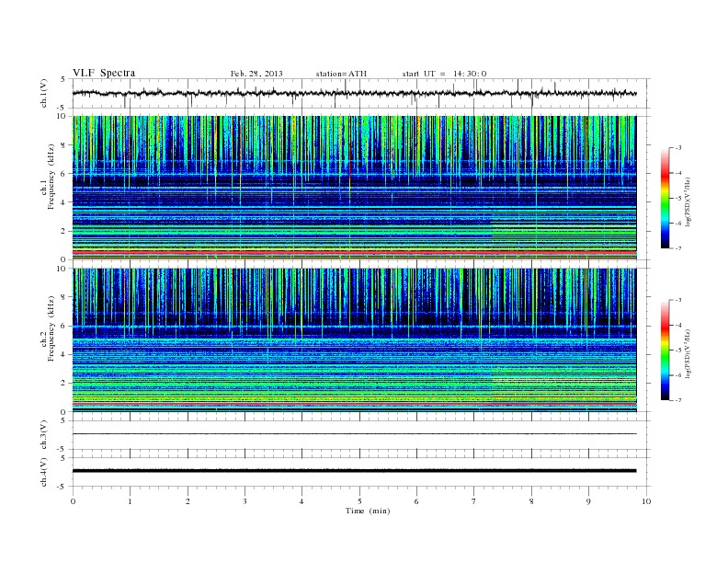Click the ch.2 frequency axis "4" tick label
This screenshot has height=563, width=728.
pos(63,354)
